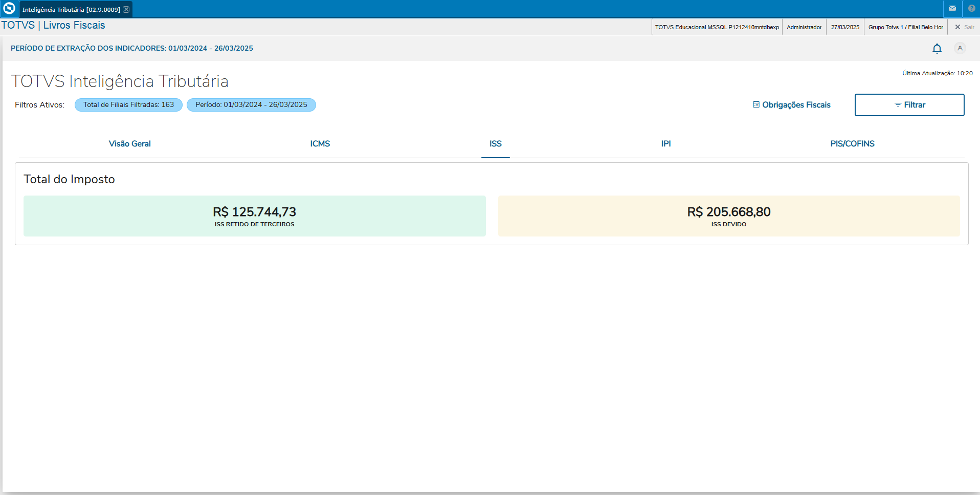Viewport: 980px width, 495px height.
Task: Click the Última Atualização: 10:20 text
Action: tap(938, 73)
